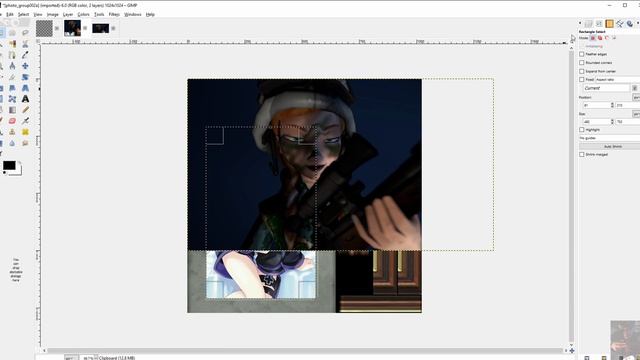Open the Filters menu
Viewport: 640px width, 360px height.
pos(114,14)
